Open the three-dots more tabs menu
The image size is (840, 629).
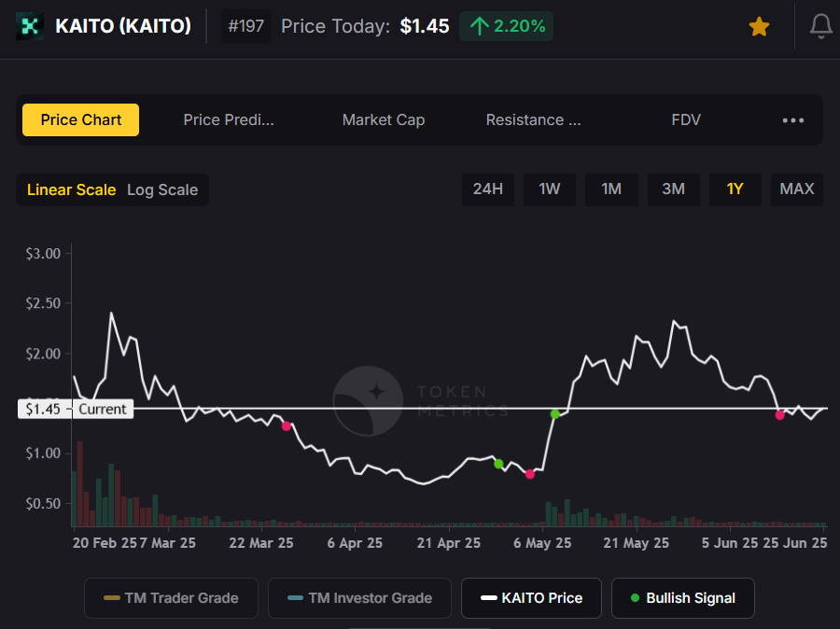[x=792, y=120]
